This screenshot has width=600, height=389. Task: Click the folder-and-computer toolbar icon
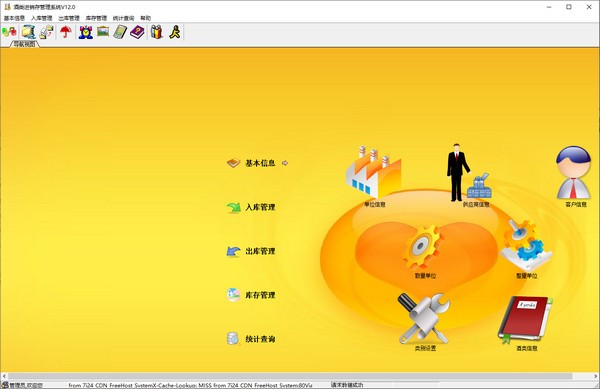coord(29,32)
